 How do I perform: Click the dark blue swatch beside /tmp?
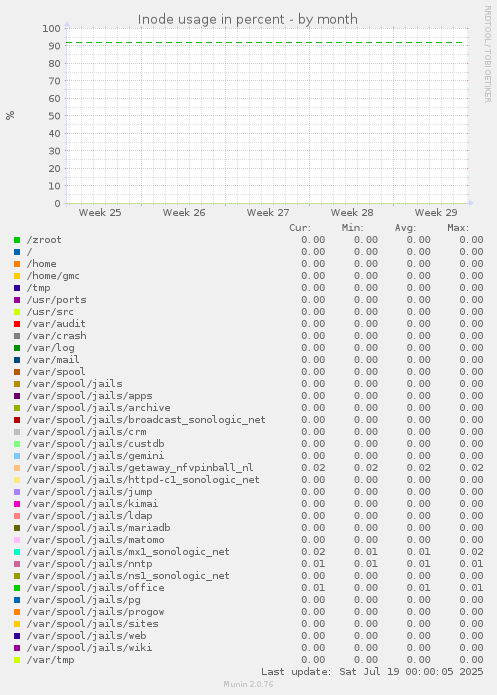pyautogui.click(x=17, y=288)
